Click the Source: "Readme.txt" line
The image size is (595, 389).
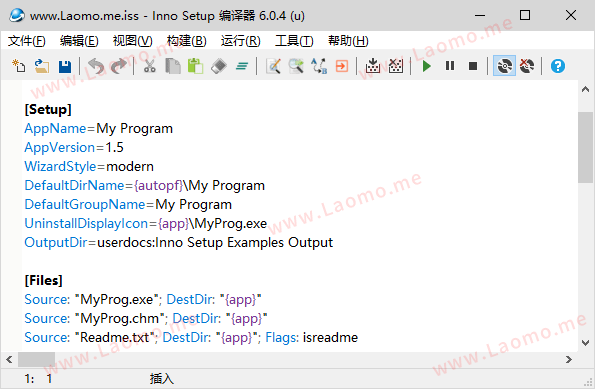[191, 337]
